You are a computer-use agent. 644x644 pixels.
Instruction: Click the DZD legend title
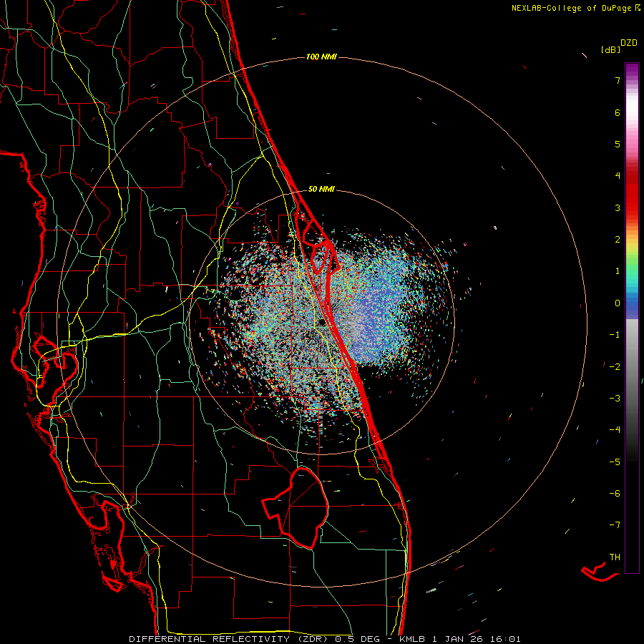point(629,43)
